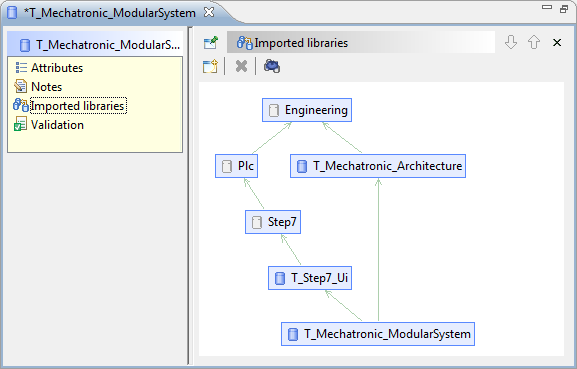Image resolution: width=577 pixels, height=369 pixels.
Task: Click the up arrow navigation button
Action: 534,42
